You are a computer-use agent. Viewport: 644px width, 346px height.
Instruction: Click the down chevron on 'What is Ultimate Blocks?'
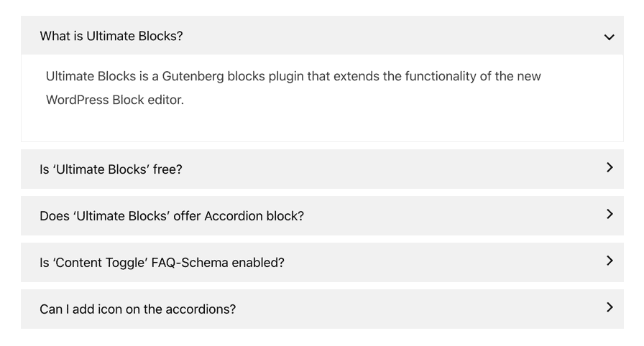point(609,37)
